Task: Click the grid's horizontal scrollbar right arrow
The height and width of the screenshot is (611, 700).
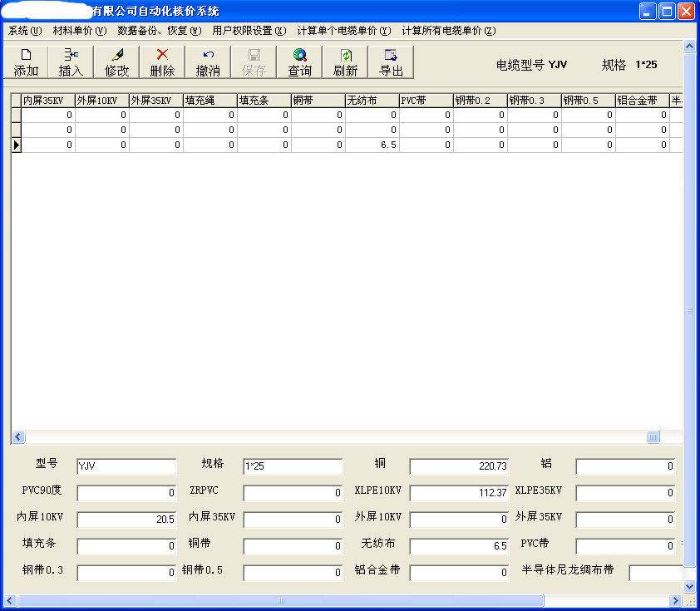Action: (676, 437)
